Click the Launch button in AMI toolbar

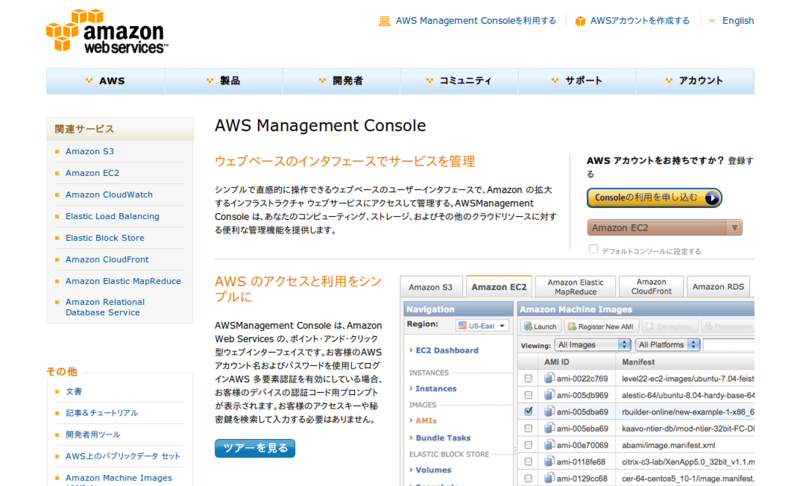coord(541,326)
